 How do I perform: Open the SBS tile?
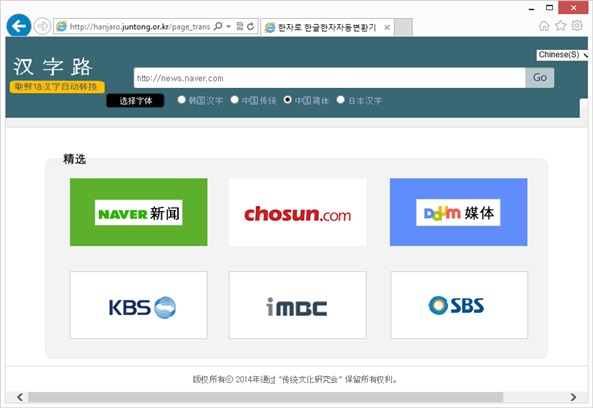click(x=459, y=305)
